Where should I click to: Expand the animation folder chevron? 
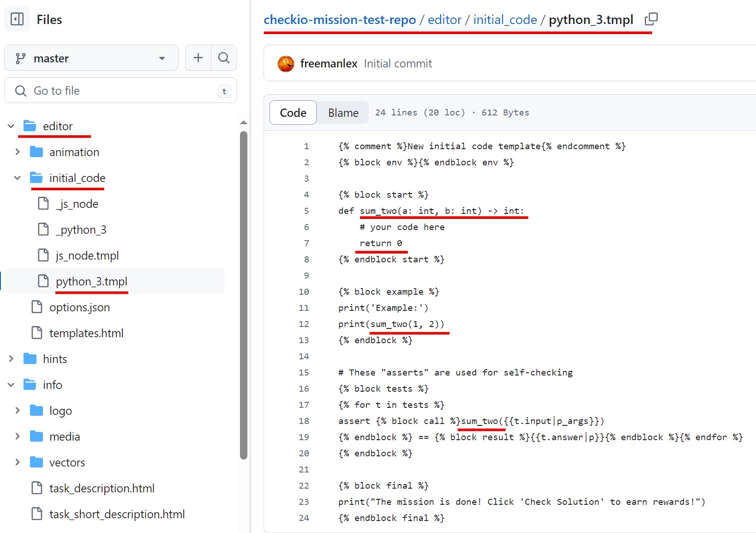(18, 152)
